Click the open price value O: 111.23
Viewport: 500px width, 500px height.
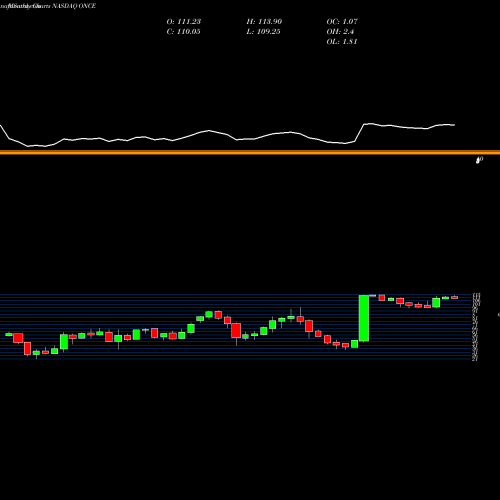[x=184, y=22]
